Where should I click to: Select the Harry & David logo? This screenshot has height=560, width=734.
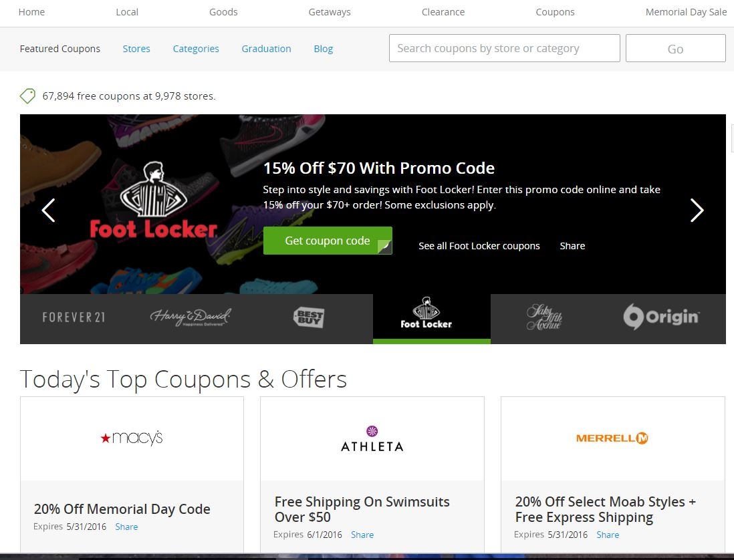(191, 317)
